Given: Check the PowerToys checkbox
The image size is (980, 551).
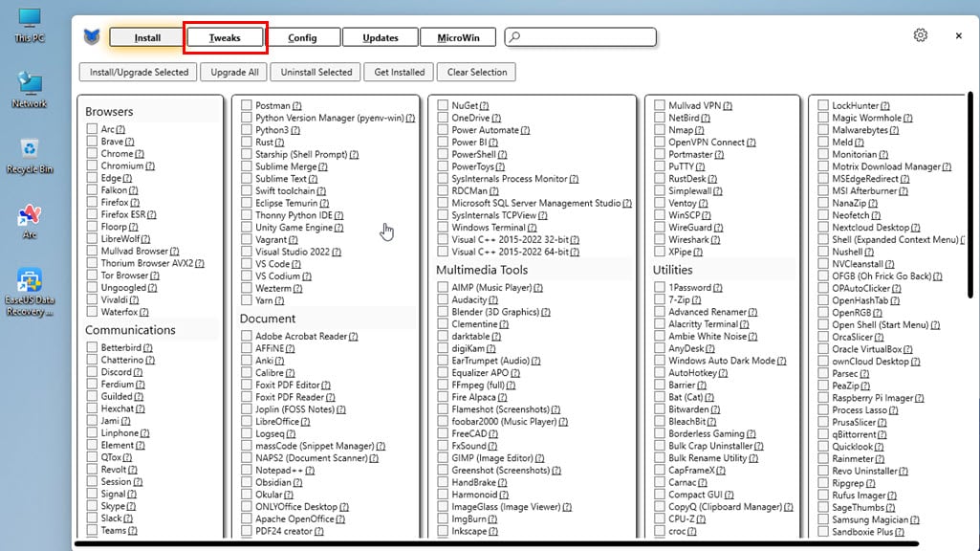Looking at the screenshot, I should (443, 166).
